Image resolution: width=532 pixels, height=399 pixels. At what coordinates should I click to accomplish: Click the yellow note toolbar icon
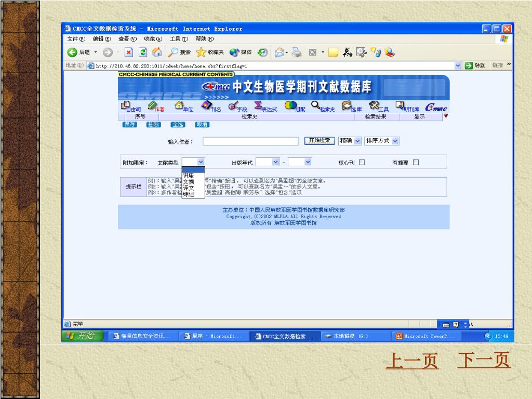click(333, 52)
